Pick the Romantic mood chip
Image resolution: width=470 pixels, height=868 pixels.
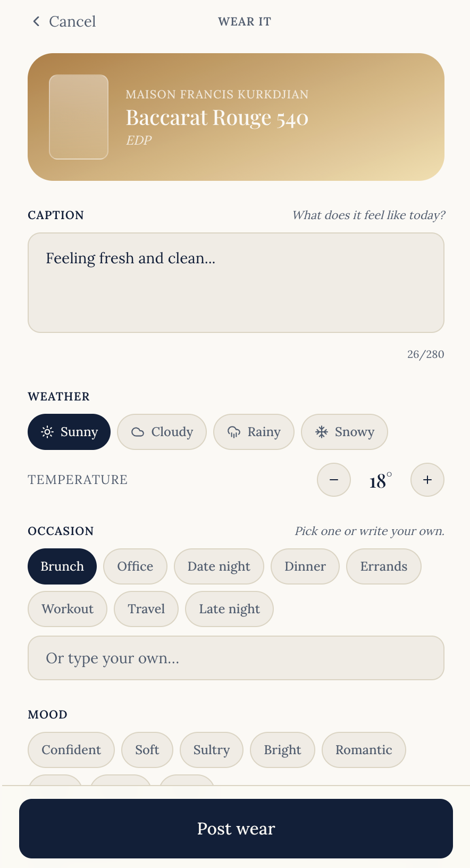[364, 750]
